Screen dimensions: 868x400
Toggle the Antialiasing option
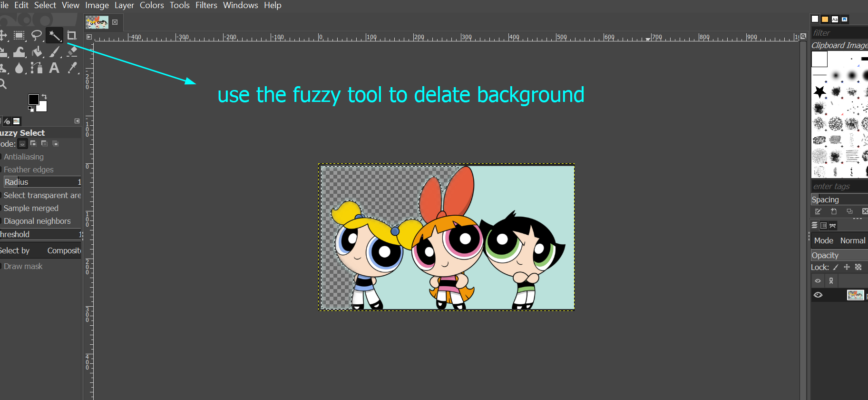(22, 157)
